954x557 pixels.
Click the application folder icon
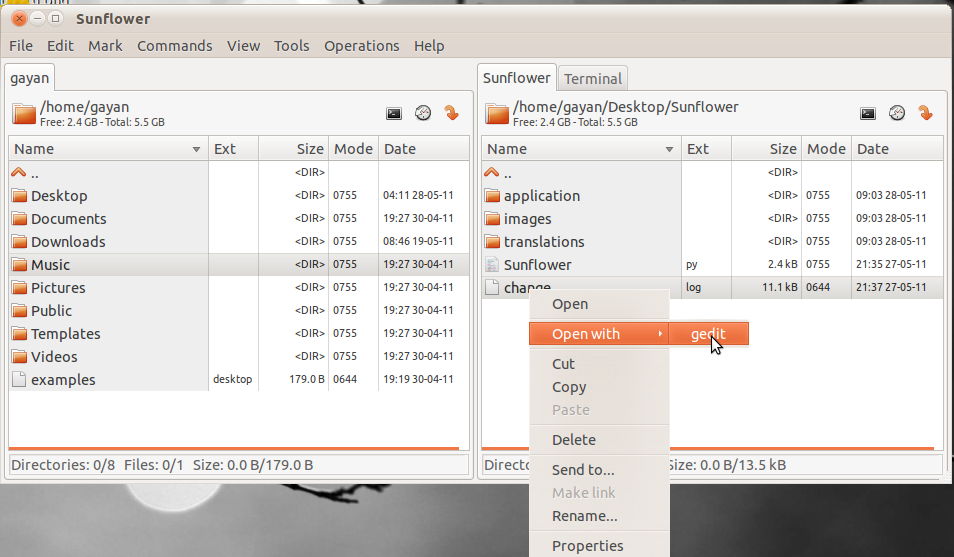[492, 195]
